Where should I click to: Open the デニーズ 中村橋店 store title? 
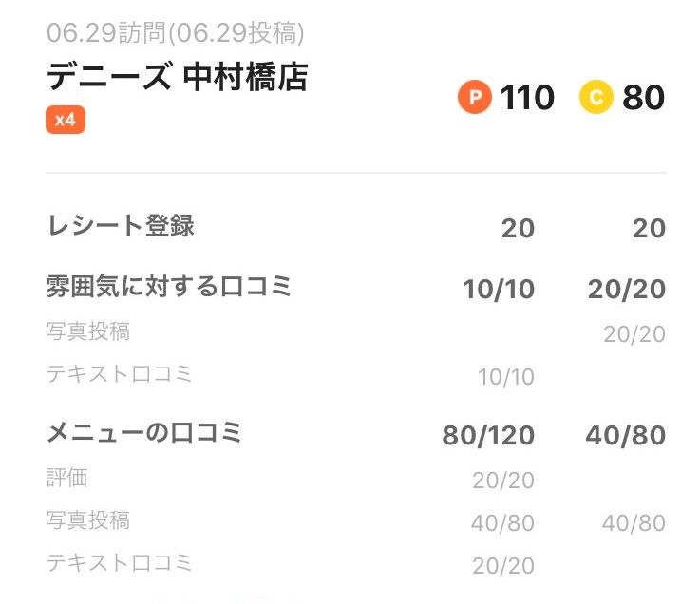click(178, 77)
